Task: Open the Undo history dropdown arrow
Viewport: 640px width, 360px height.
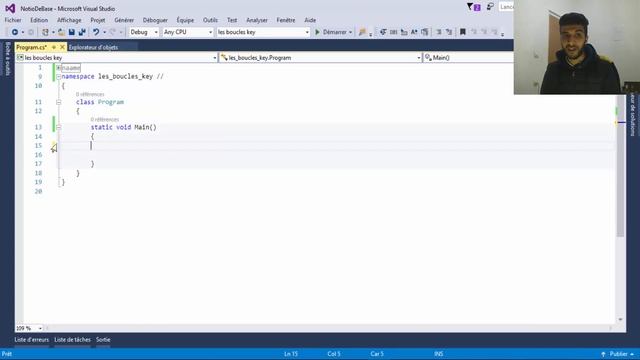Action: [x=104, y=32]
